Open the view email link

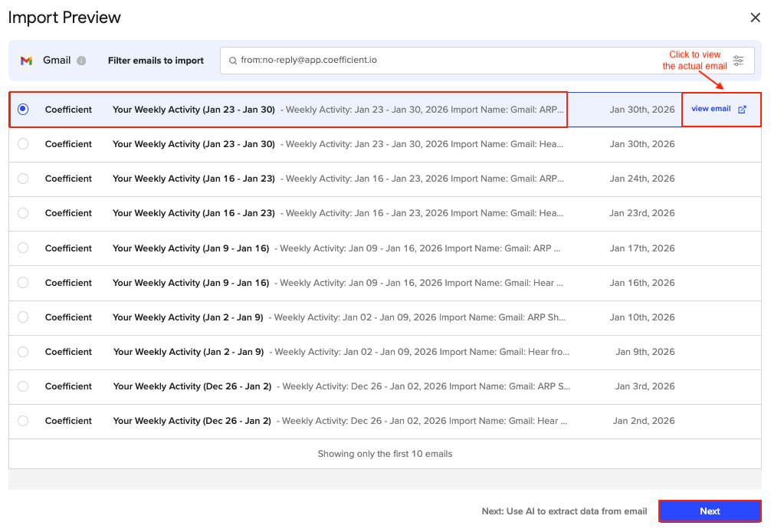pyautogui.click(x=710, y=109)
